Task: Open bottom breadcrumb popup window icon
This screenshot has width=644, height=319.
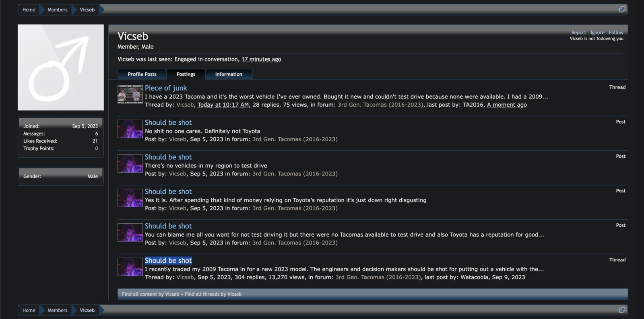Action: point(622,310)
